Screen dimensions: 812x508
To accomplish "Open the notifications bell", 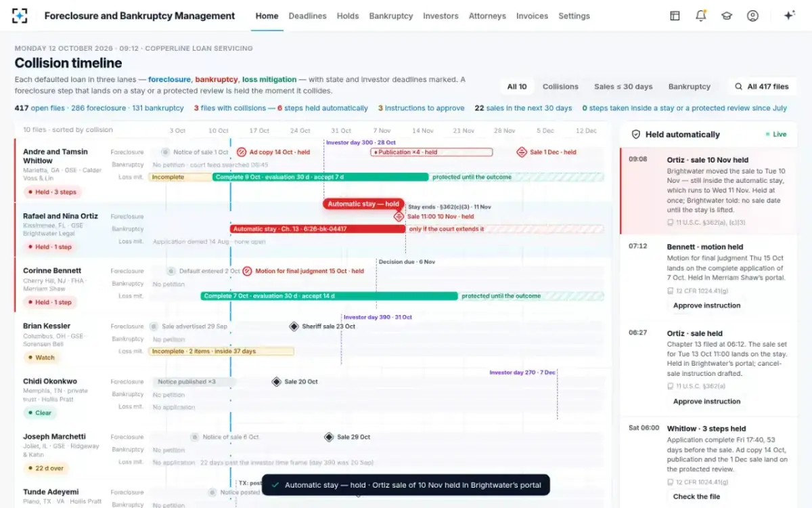I will click(701, 16).
